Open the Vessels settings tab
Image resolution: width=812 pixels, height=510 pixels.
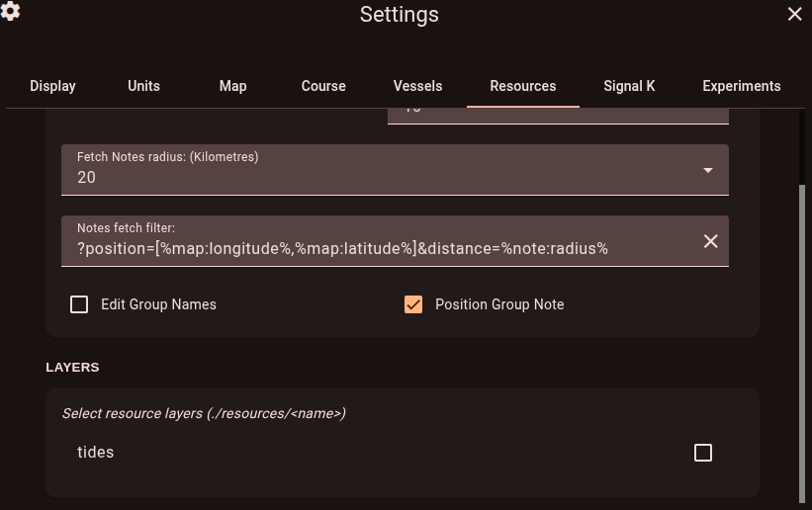(x=417, y=86)
